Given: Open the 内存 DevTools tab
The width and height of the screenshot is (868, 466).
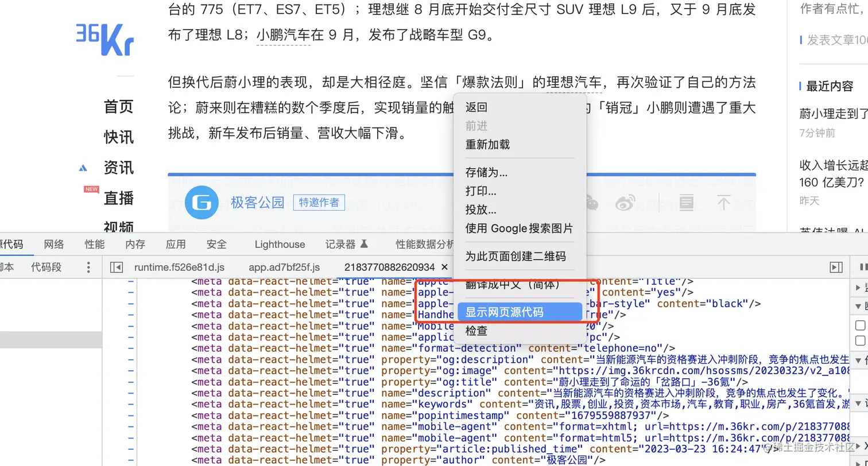Looking at the screenshot, I should point(135,244).
